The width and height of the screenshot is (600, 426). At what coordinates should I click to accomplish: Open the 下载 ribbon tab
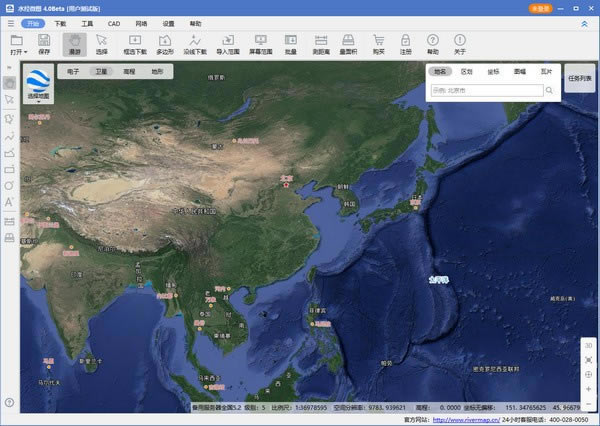(61, 21)
